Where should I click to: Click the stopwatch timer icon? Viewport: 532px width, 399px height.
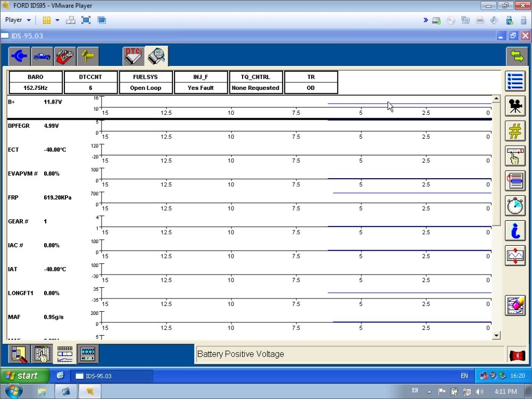515,206
